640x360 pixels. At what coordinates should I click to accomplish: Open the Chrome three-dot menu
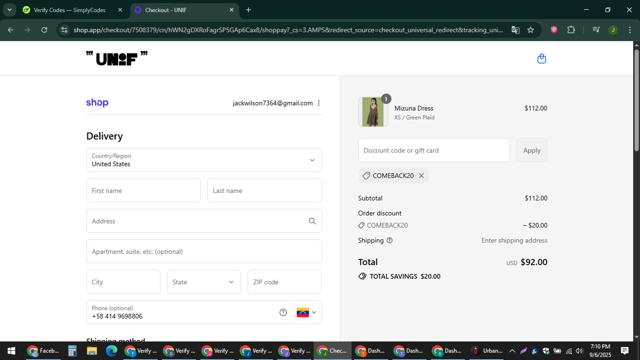pos(629,30)
